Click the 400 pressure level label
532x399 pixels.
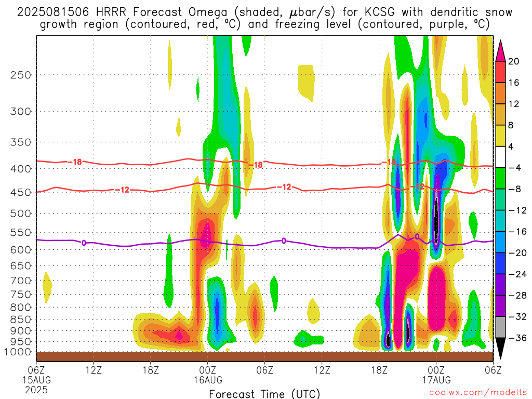(x=20, y=169)
